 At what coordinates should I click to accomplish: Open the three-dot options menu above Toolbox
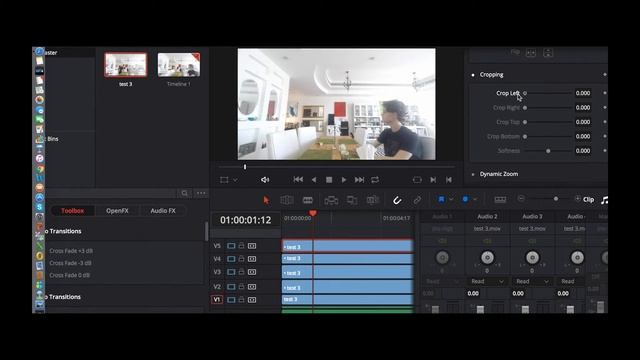(201, 193)
